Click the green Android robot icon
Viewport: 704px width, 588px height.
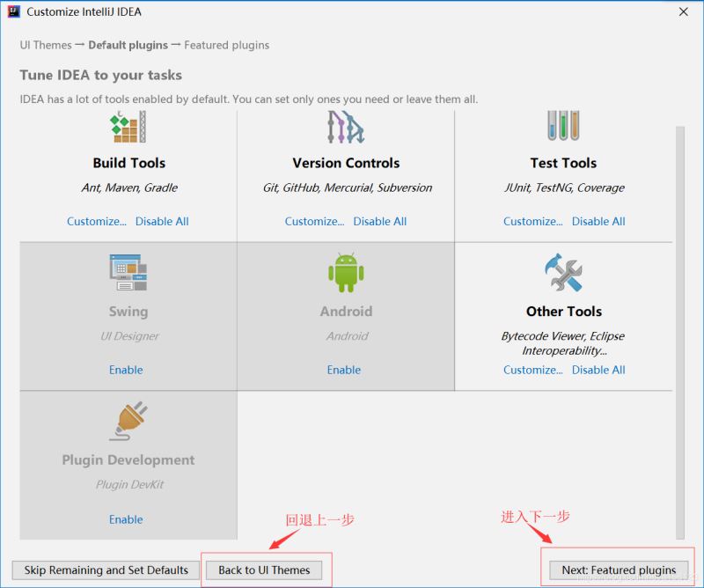(x=346, y=273)
